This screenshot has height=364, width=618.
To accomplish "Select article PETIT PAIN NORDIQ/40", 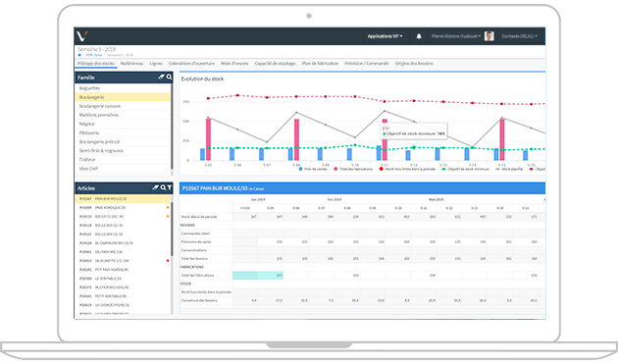I will tap(123, 270).
